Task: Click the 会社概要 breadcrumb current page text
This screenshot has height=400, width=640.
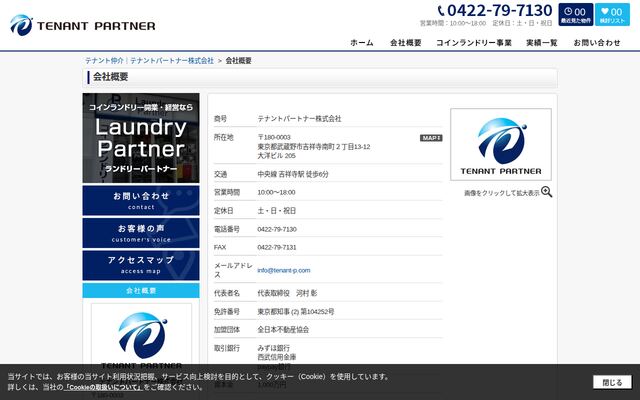Action: (238, 60)
